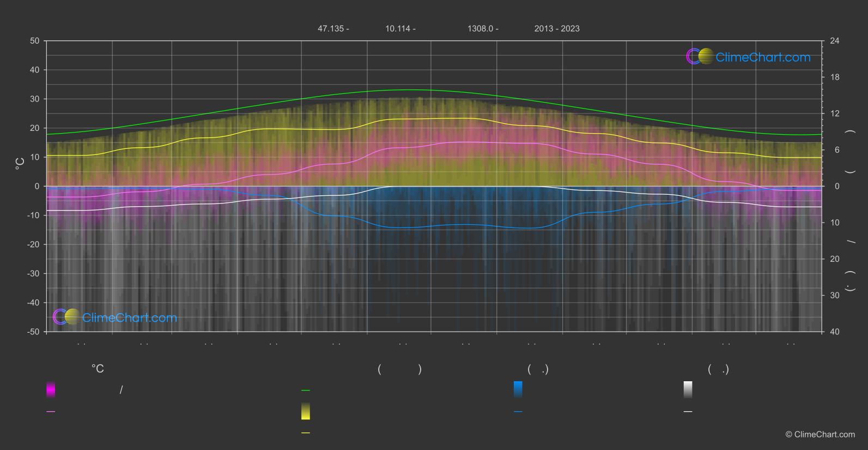Toggle the yellow line legend entry
The height and width of the screenshot is (450, 868).
point(306,433)
